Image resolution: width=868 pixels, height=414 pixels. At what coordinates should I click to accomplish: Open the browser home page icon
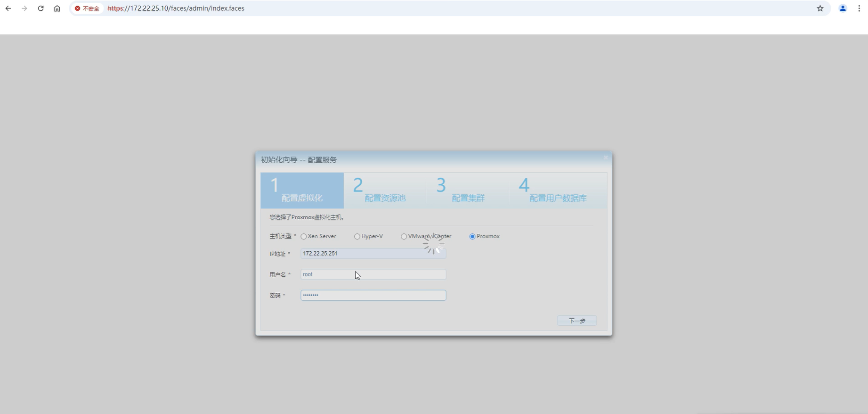[x=57, y=8]
